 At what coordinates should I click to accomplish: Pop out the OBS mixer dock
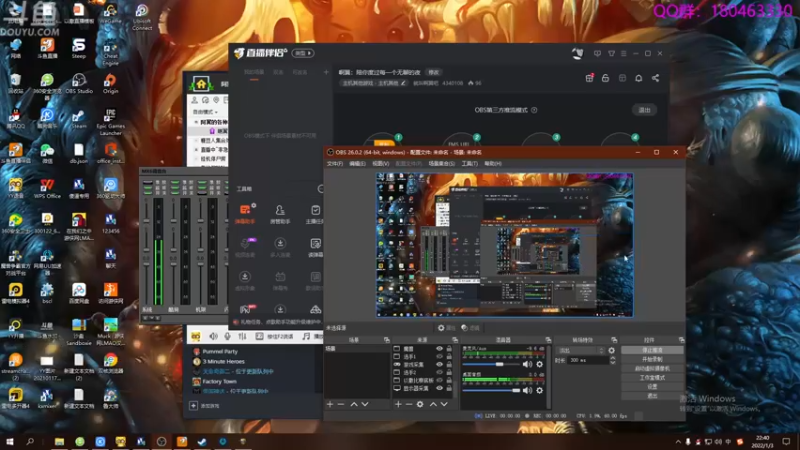click(548, 340)
